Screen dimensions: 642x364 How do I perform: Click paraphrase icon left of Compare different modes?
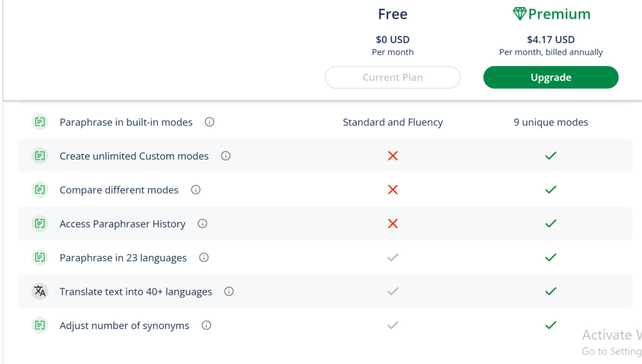(39, 190)
